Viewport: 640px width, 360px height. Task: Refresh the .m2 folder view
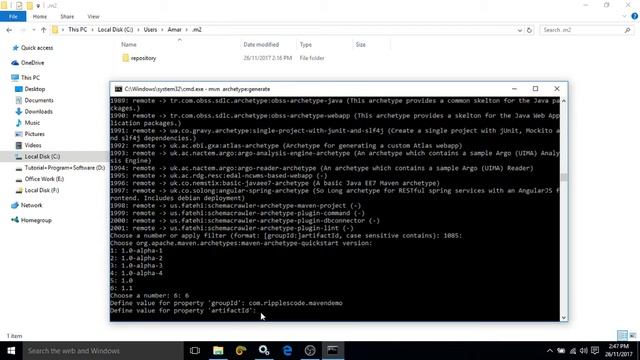click(x=529, y=30)
